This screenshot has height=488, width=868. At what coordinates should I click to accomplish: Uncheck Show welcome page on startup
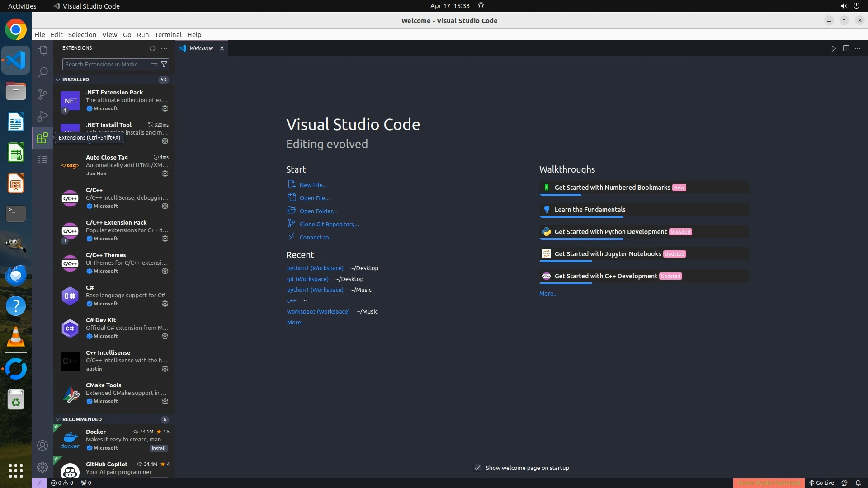(477, 468)
